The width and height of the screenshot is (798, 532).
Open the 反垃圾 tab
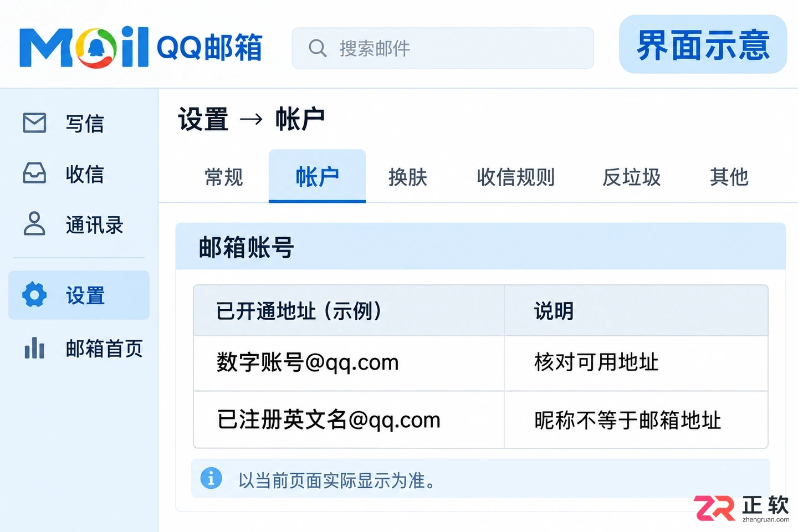632,177
